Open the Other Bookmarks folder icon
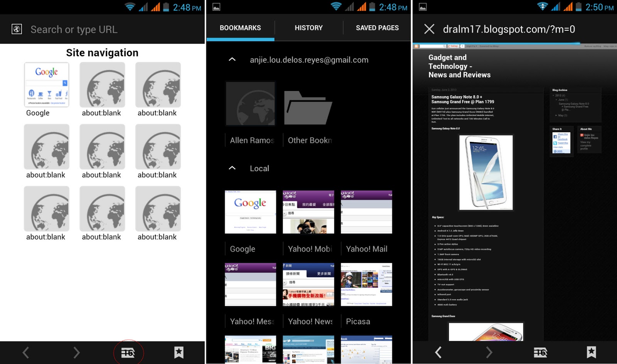This screenshot has width=617, height=364. (x=308, y=108)
